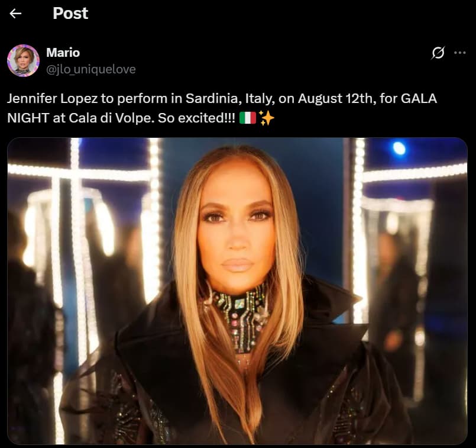Click 'August 12th' in the post text
This screenshot has width=476, height=448.
coord(335,98)
